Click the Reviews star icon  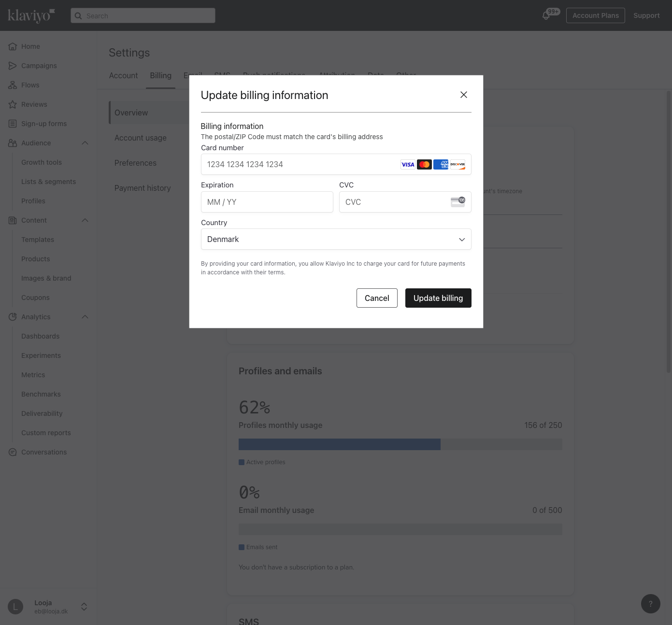13,104
